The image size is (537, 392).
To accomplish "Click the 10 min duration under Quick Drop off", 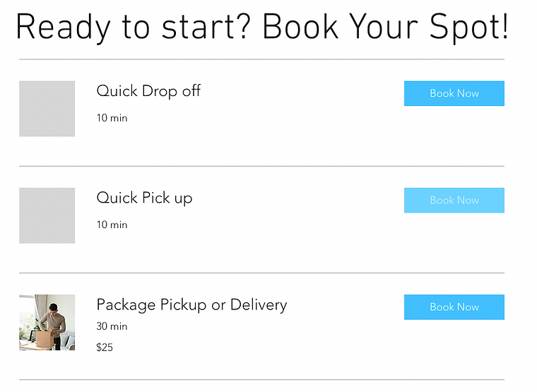I will [x=112, y=118].
